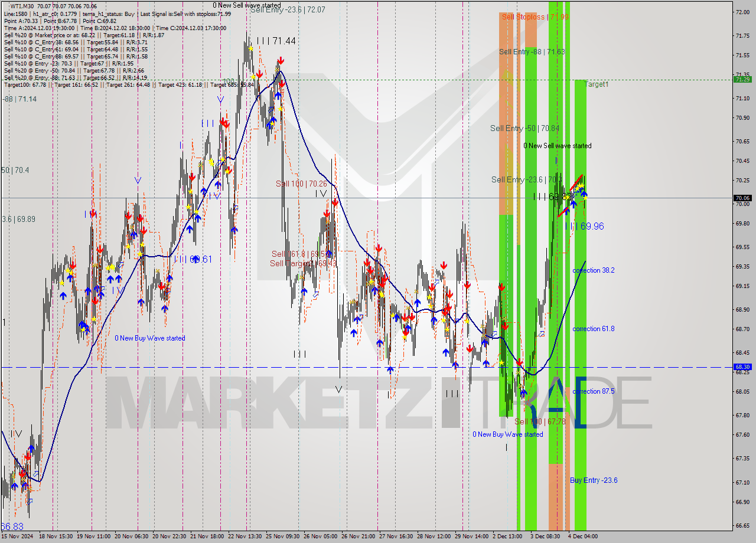Image resolution: width=756 pixels, height=543 pixels.
Task: Click the 'I I I 69.96' wave label
Action: [584, 226]
